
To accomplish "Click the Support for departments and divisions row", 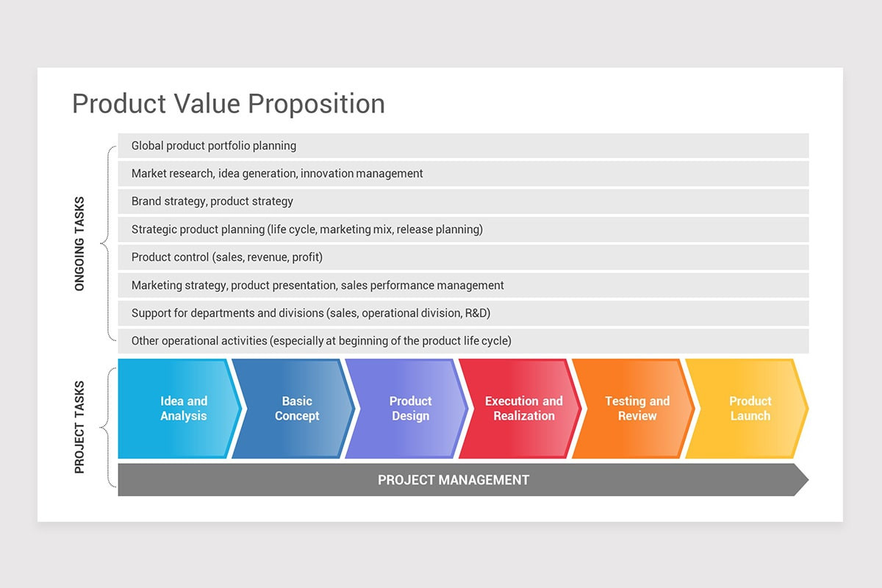I will click(x=463, y=313).
